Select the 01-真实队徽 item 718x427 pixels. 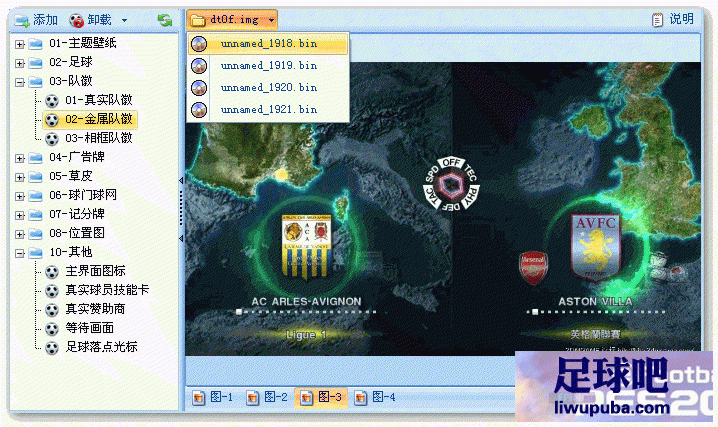[98, 100]
